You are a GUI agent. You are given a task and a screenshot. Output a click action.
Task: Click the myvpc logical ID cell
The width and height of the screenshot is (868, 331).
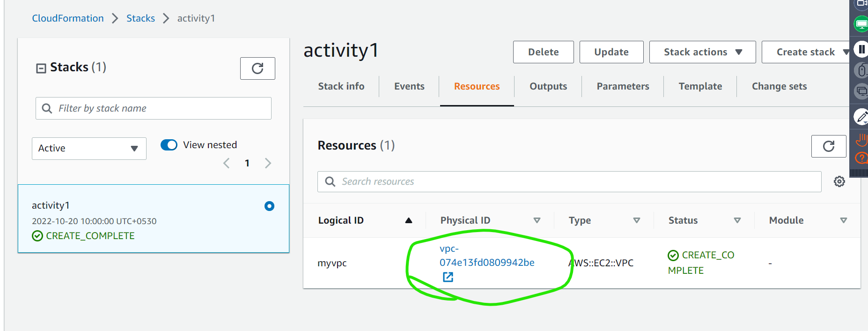332,263
